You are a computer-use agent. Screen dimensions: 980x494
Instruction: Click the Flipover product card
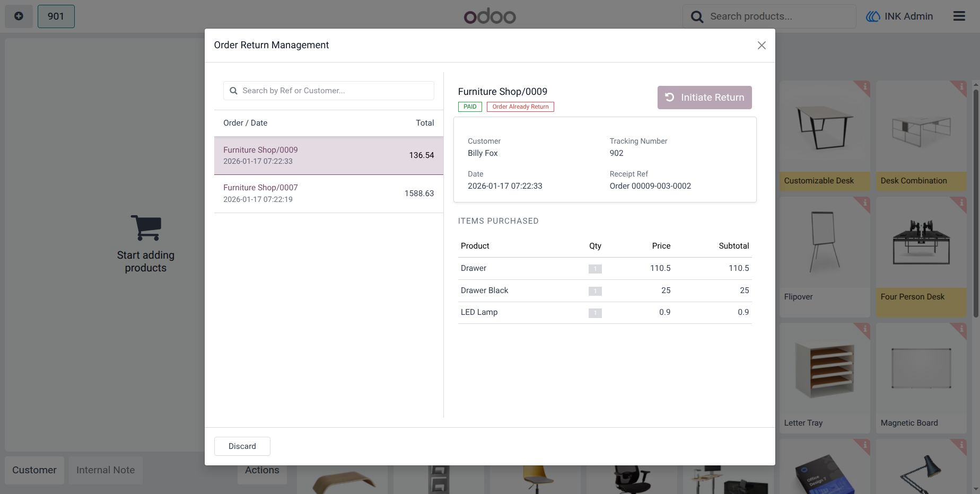[x=825, y=257]
